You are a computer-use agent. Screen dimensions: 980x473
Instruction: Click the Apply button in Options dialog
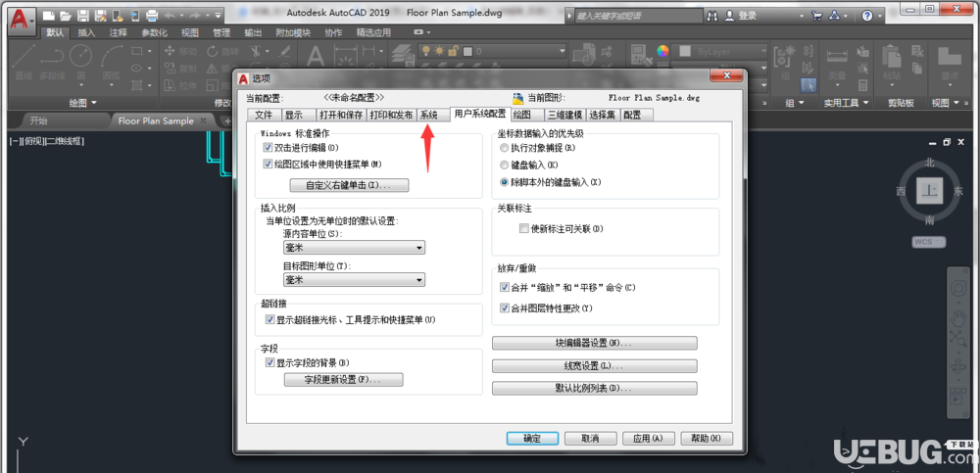point(648,439)
